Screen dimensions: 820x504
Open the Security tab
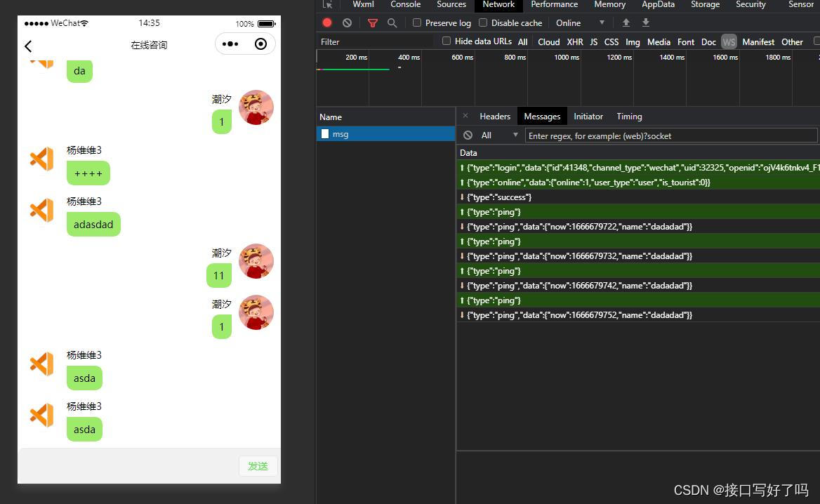(750, 4)
